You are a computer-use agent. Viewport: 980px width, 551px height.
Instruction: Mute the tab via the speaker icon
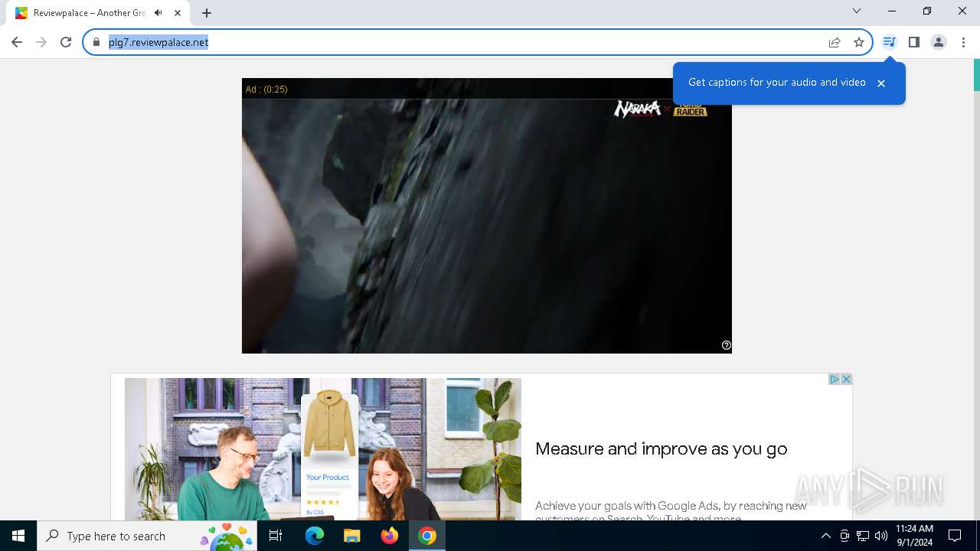pyautogui.click(x=158, y=13)
